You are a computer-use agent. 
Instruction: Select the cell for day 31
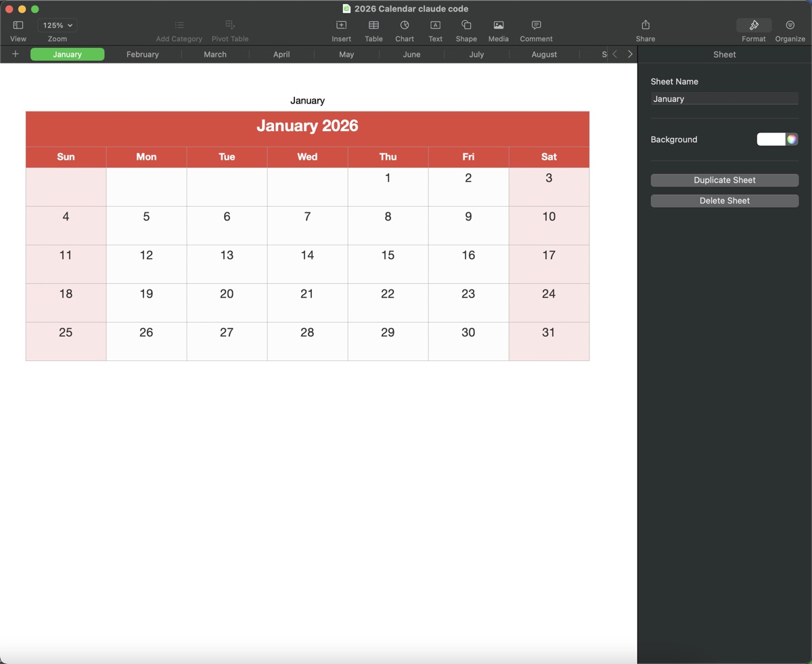point(549,341)
